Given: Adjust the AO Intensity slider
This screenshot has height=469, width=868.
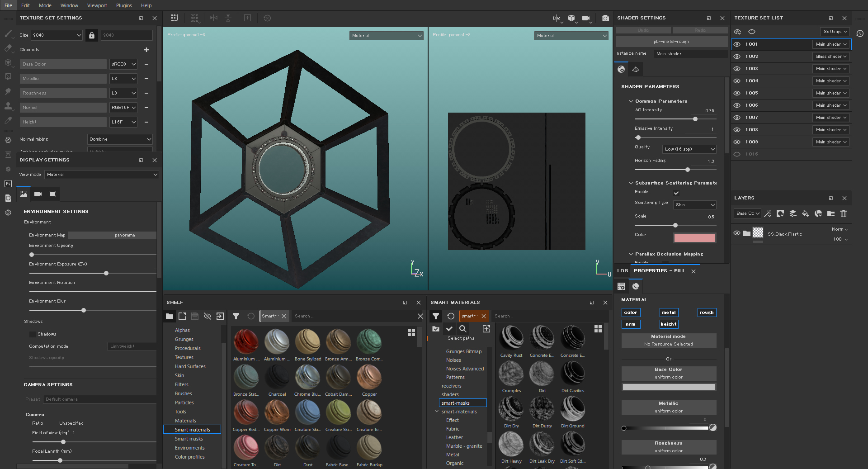Looking at the screenshot, I should click(675, 119).
